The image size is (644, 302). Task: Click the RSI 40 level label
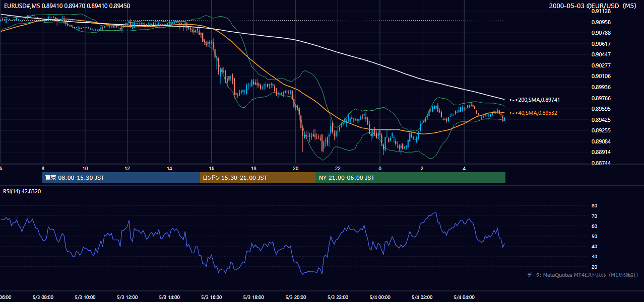[x=594, y=246]
